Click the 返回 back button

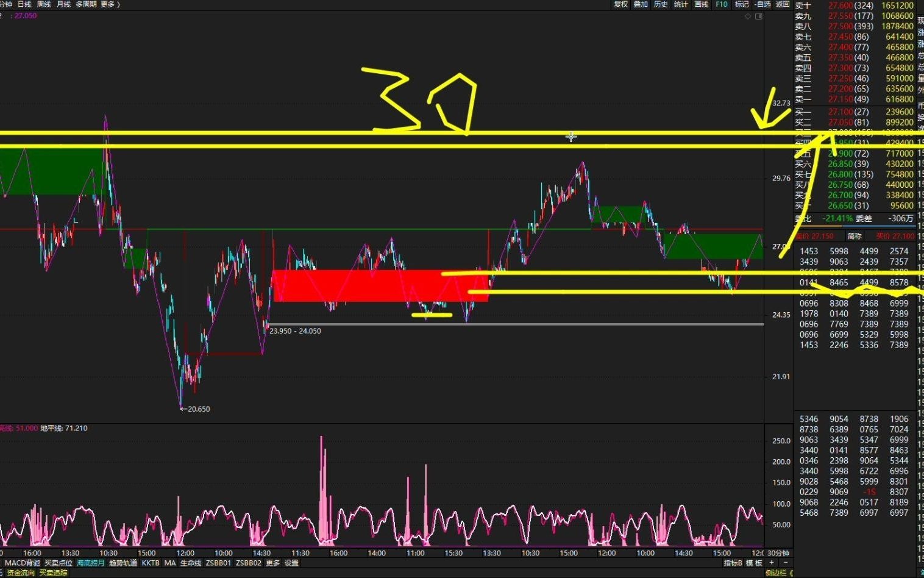pyautogui.click(x=783, y=4)
